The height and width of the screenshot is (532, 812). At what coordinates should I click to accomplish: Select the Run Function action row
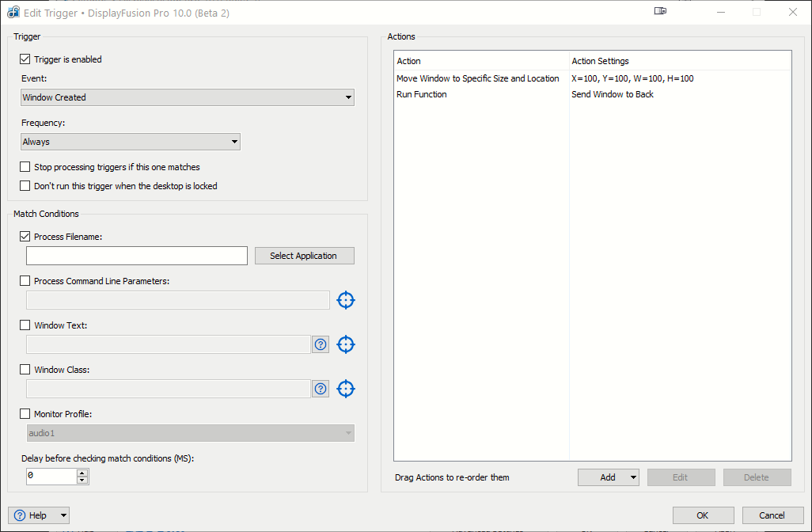(x=422, y=94)
